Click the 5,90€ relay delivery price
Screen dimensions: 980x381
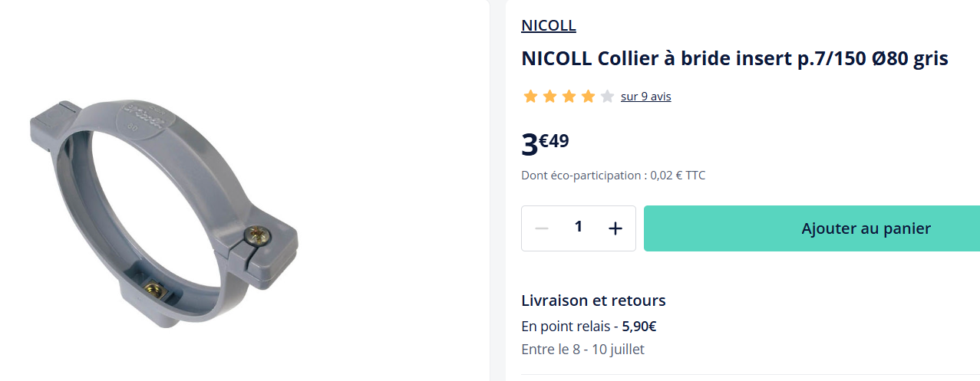coord(639,326)
